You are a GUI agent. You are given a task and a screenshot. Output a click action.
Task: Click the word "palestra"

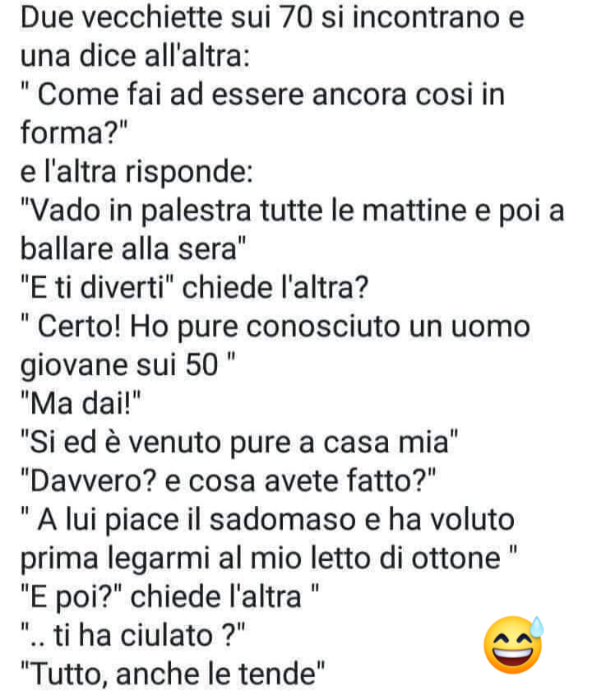tap(197, 211)
